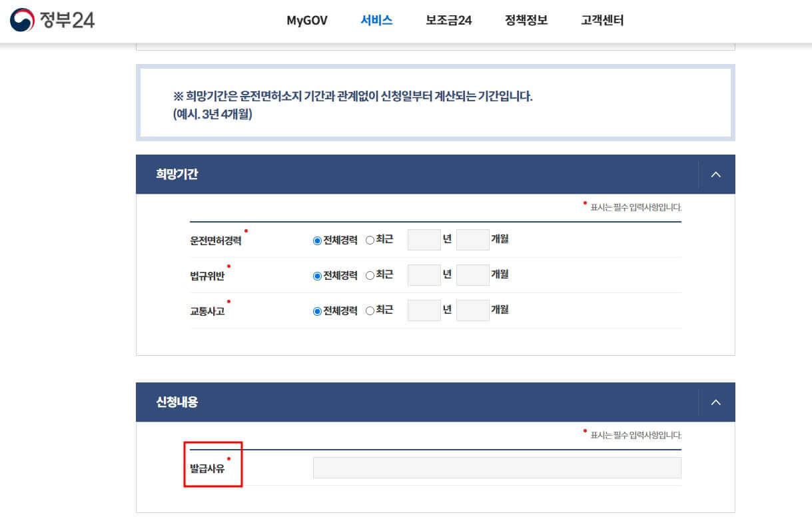Click the 년 field for 법규위반
812x525 pixels.
(424, 274)
